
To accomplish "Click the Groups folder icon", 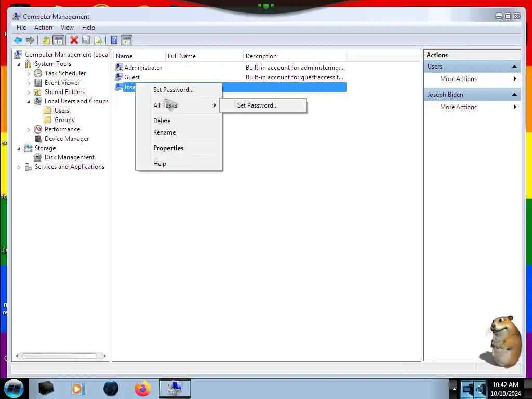I will (x=47, y=120).
